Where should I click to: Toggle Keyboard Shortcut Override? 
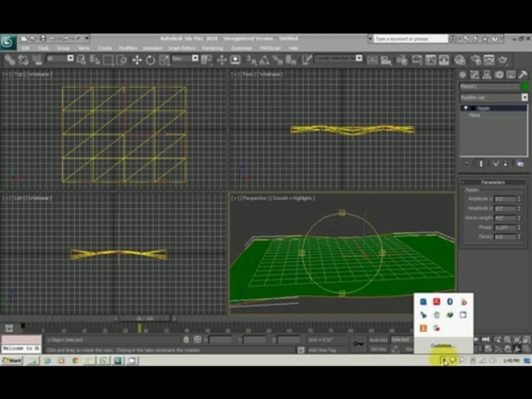236,60
